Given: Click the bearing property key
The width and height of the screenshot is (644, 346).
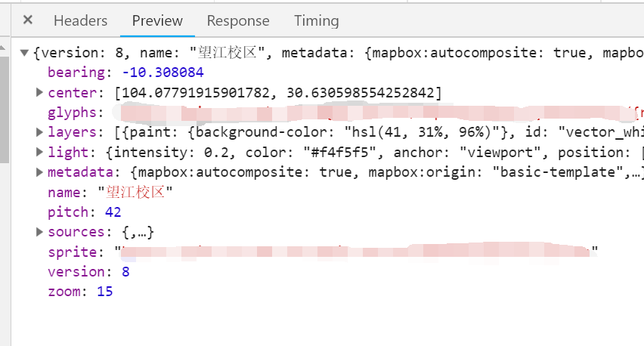Looking at the screenshot, I should [76, 73].
